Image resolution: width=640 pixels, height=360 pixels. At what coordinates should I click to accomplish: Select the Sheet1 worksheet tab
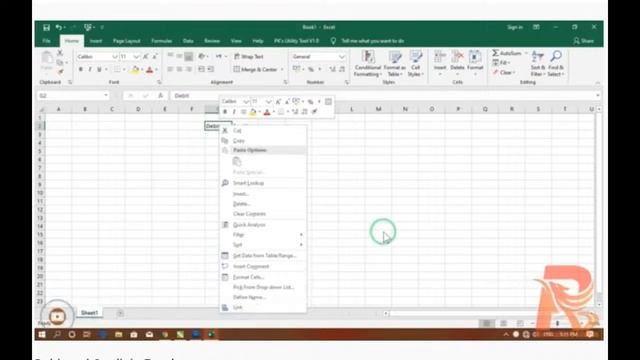click(89, 313)
